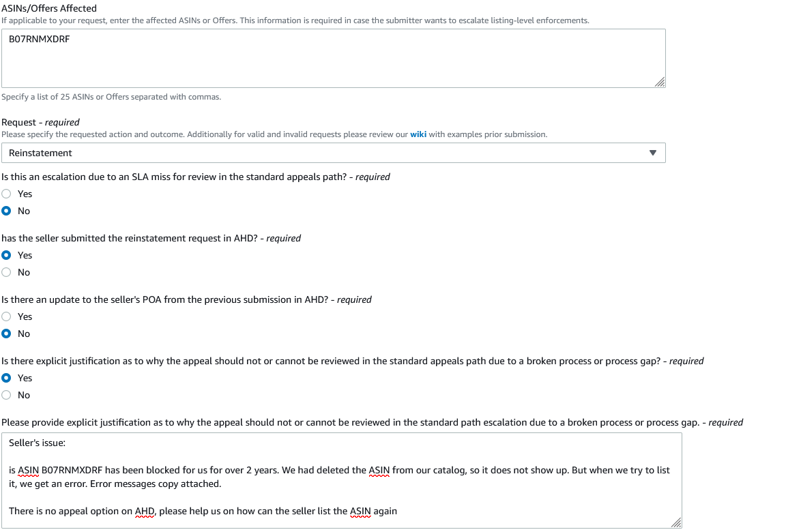Click the underlined ASIN word before B07RNMXDRF
This screenshot has height=532, width=786.
pyautogui.click(x=28, y=471)
